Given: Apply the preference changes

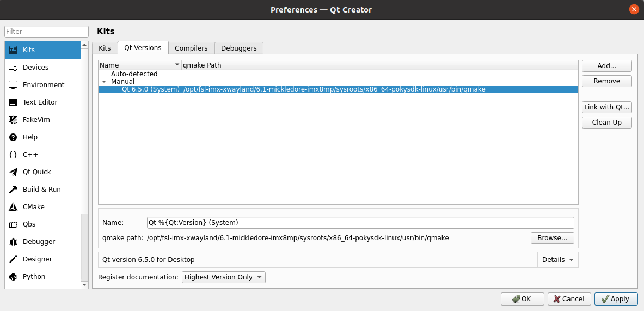Looking at the screenshot, I should pos(616,299).
